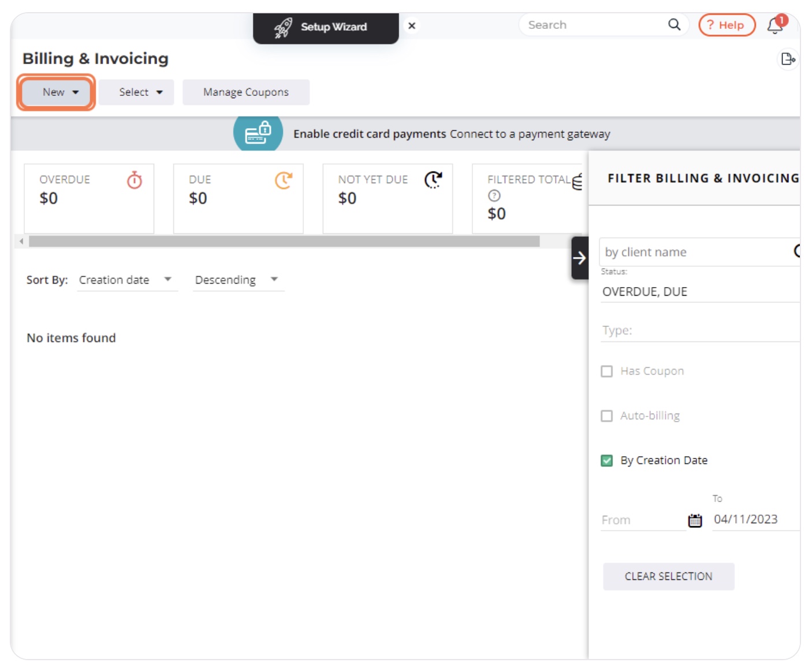Click Connect to a payment gateway link
This screenshot has width=812, height=670.
point(530,134)
